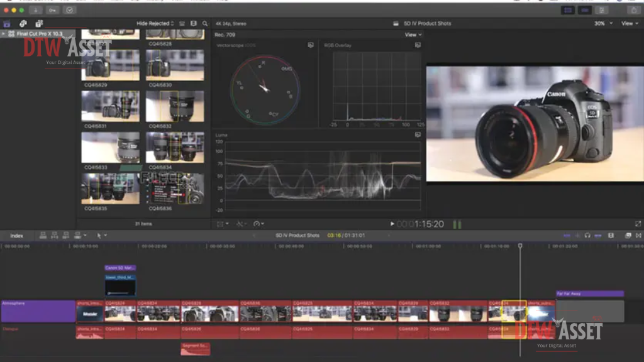Toggle timeline snapping
The width and height of the screenshot is (644, 362).
598,236
